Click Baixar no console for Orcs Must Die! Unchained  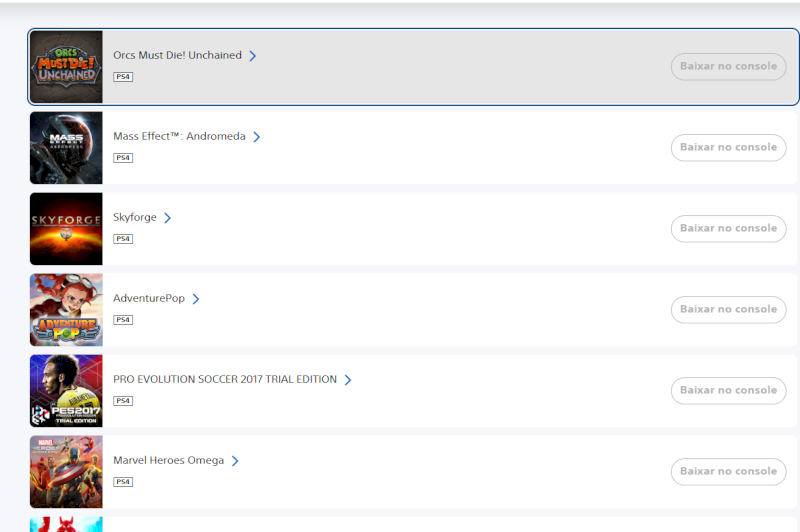point(729,66)
